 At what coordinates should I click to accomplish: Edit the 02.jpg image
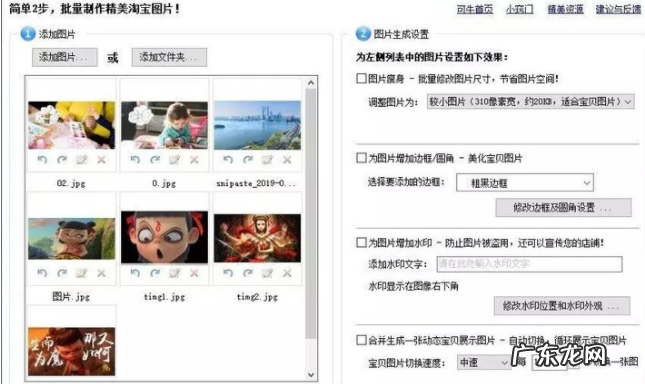pyautogui.click(x=81, y=160)
